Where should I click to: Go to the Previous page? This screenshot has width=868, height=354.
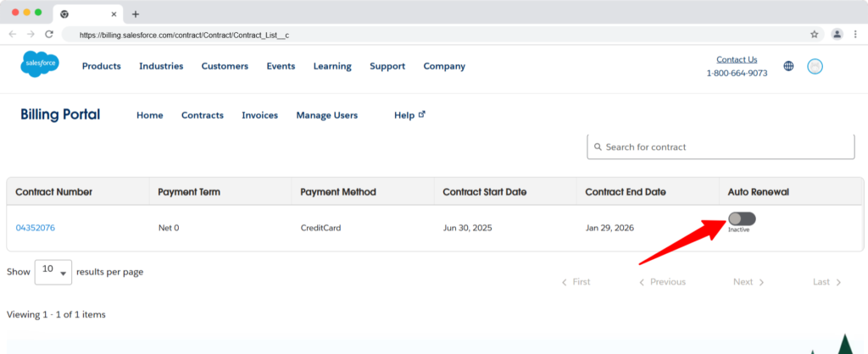coord(663,282)
